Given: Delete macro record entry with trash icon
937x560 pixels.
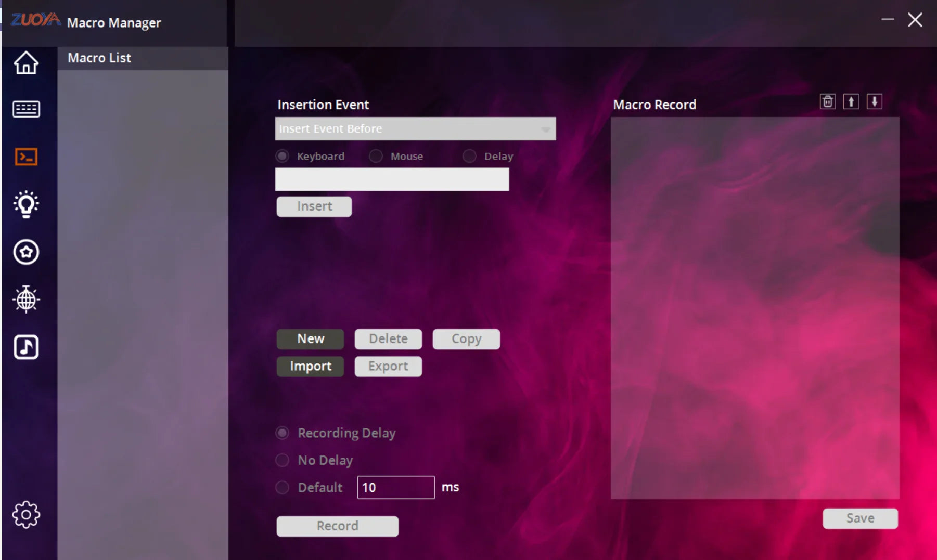Looking at the screenshot, I should (828, 101).
